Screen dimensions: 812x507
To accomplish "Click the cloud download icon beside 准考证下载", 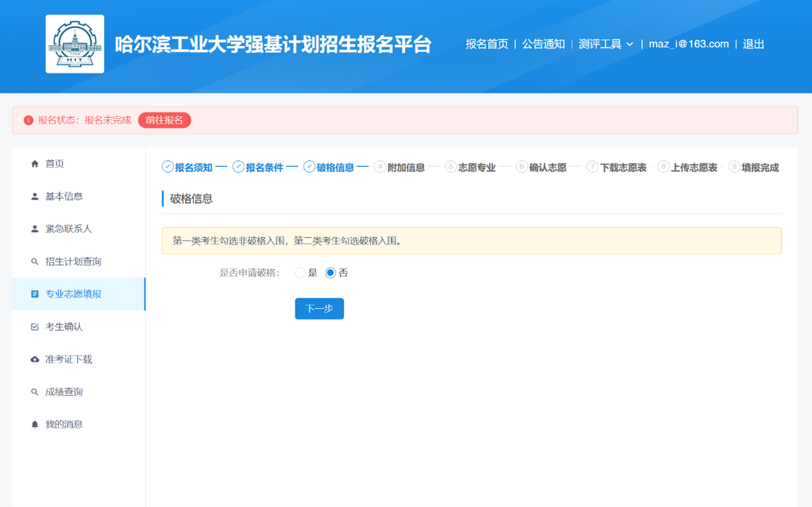I will tap(35, 359).
